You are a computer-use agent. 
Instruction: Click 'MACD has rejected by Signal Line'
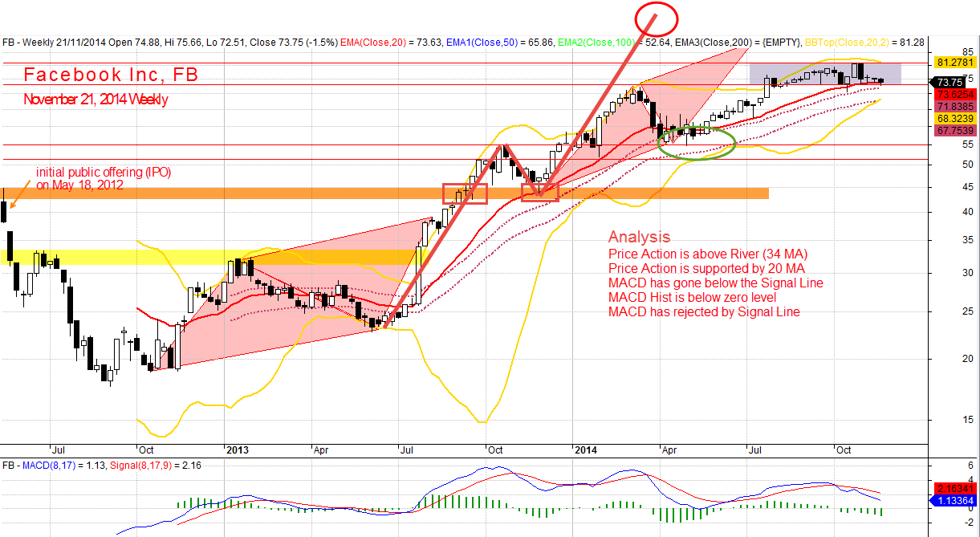[x=704, y=311]
